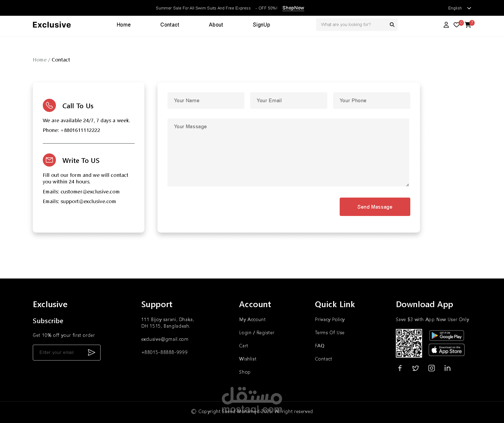This screenshot has height=423, width=504.
Task: Open the user account icon
Action: point(446,25)
